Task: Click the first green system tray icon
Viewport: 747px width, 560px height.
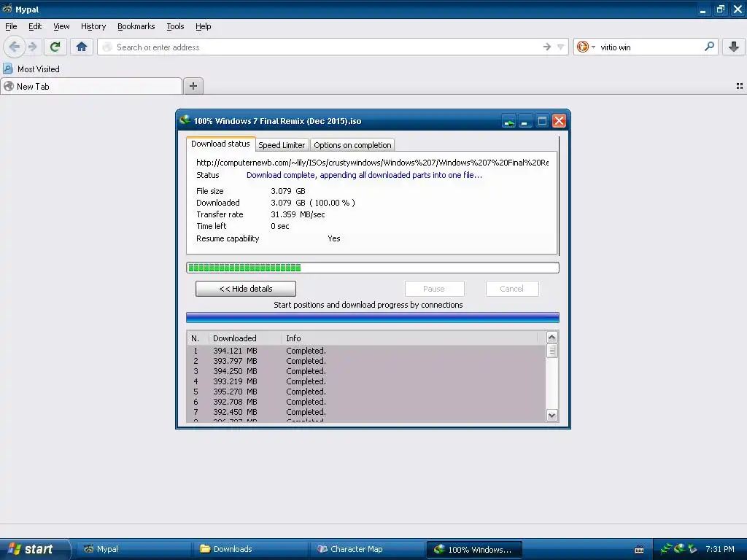Action: click(x=666, y=548)
